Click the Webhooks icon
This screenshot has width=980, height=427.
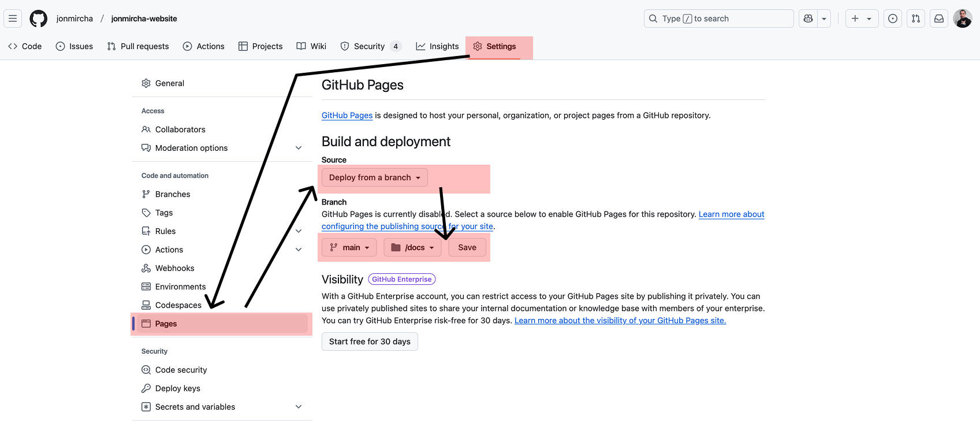[x=146, y=268]
